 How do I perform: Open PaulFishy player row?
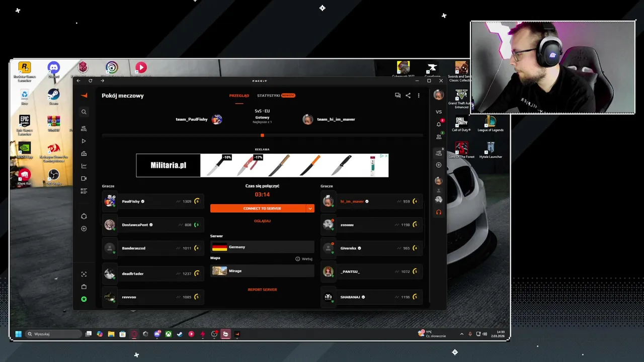[152, 201]
